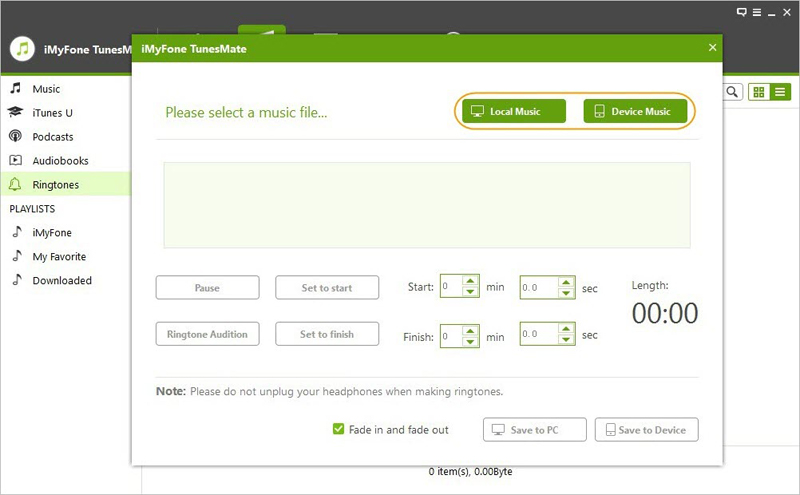Click the PLAYLISTS section header

click(32, 209)
